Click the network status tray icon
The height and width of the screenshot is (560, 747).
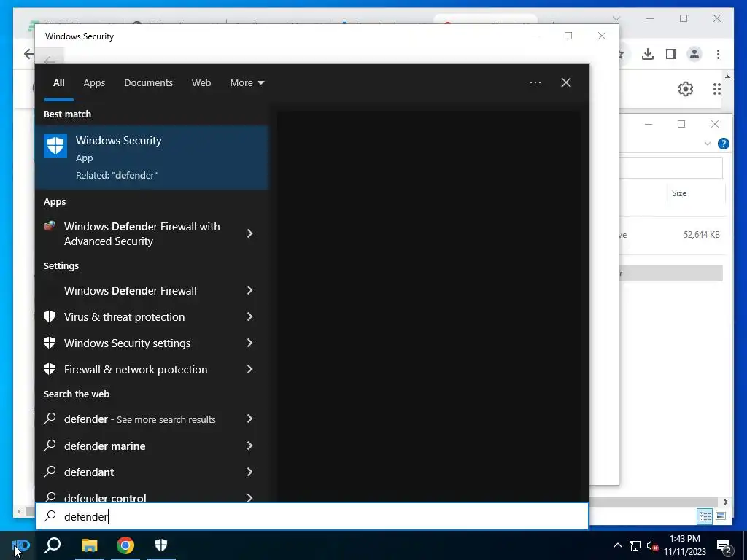click(635, 545)
